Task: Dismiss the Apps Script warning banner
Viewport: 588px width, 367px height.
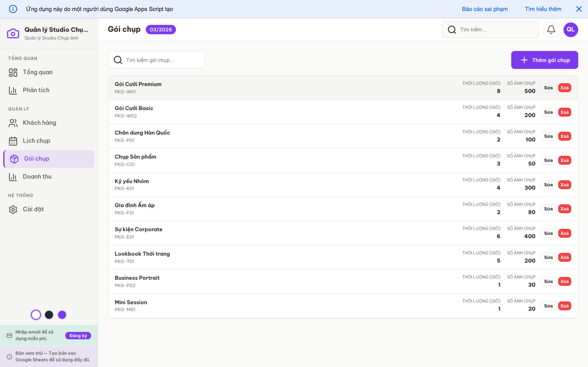Action: point(579,9)
